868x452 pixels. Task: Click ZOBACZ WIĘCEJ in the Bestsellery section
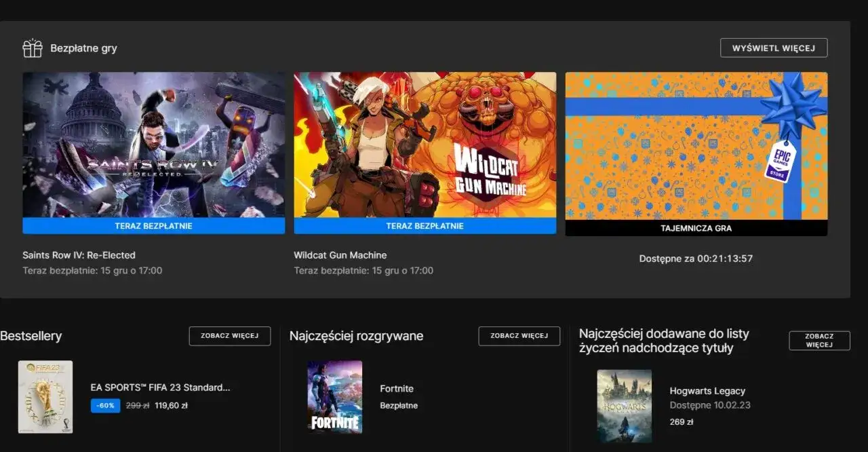229,335
